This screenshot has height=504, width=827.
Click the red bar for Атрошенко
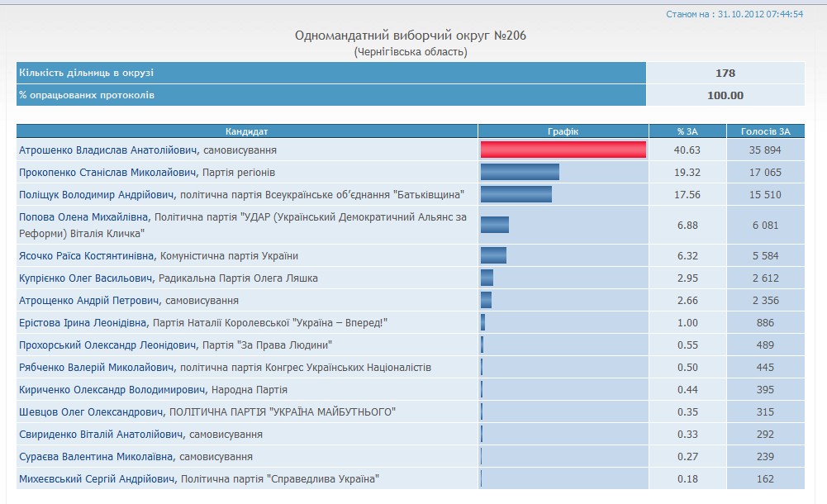coord(563,150)
